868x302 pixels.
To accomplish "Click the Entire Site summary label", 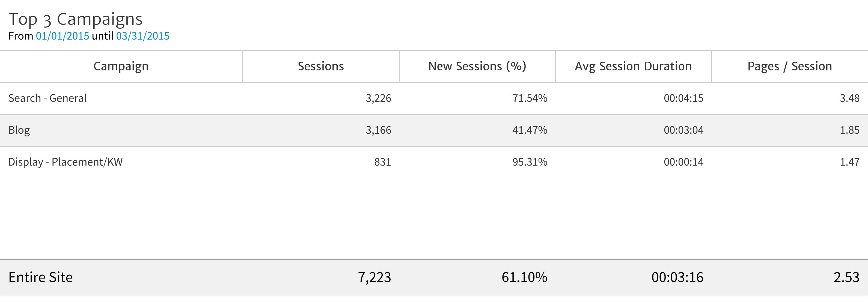I will (x=40, y=277).
